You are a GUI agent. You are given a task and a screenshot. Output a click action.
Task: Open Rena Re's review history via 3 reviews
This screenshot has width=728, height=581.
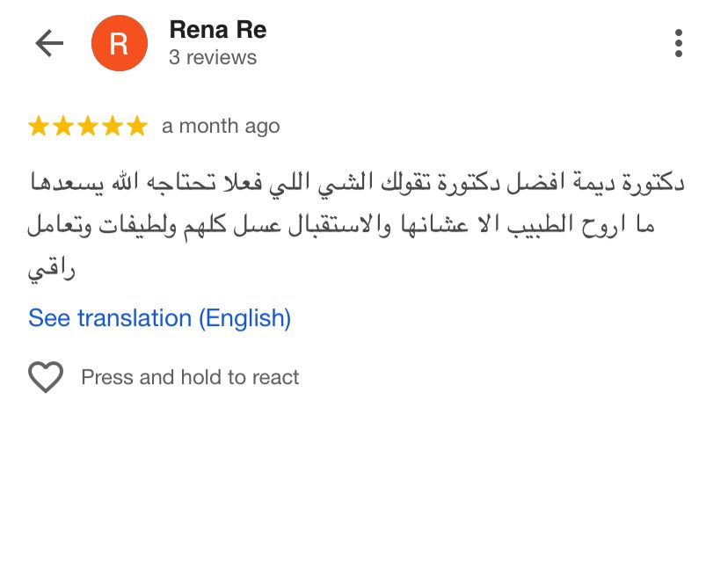point(212,58)
